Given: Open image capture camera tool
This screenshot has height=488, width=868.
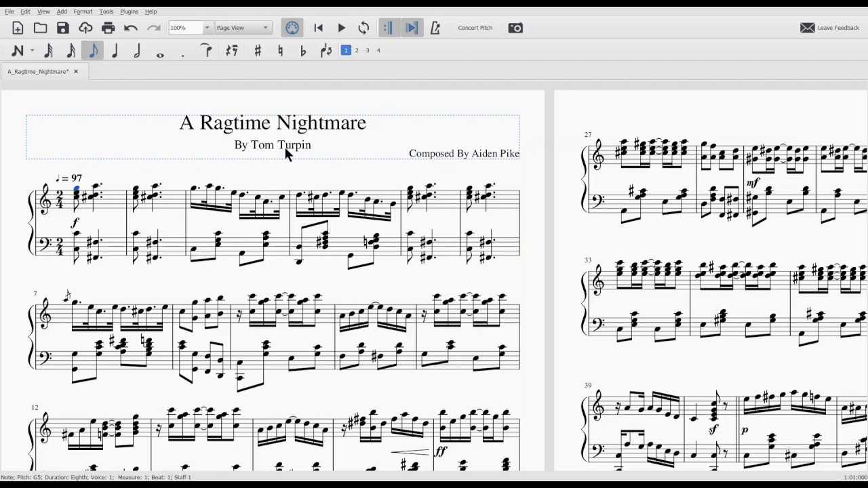Looking at the screenshot, I should 515,28.
